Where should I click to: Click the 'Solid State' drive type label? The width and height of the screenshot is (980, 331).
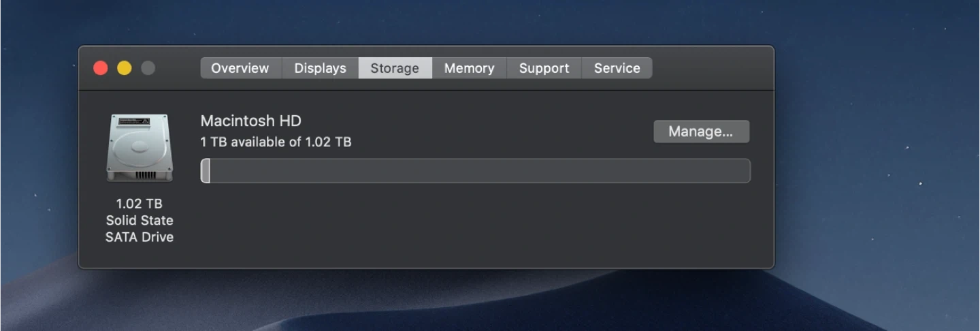140,221
